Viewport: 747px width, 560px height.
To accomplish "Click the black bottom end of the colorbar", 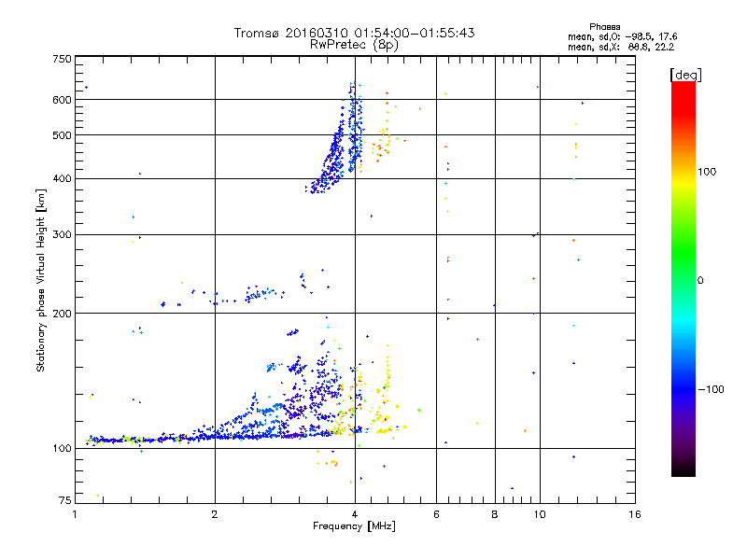I will pyautogui.click(x=684, y=472).
